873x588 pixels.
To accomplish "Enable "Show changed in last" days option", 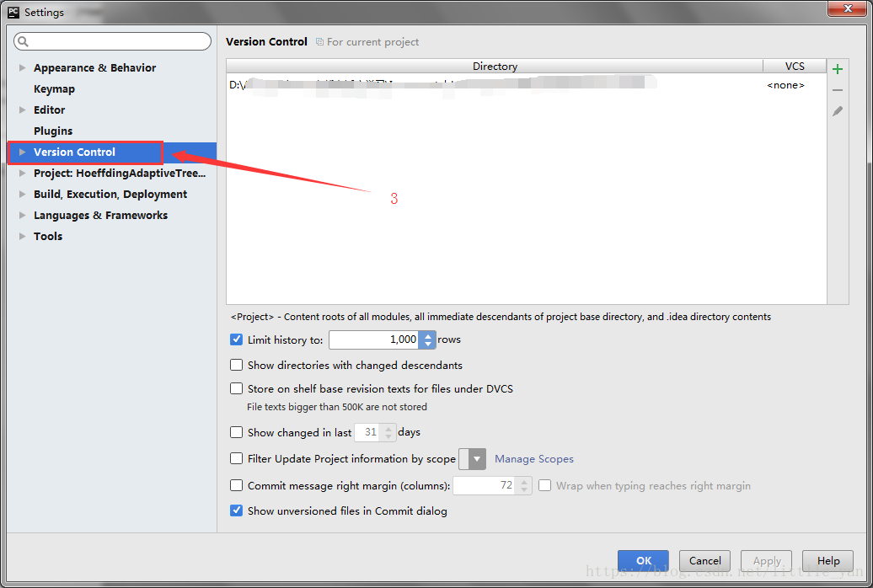I will tap(236, 431).
